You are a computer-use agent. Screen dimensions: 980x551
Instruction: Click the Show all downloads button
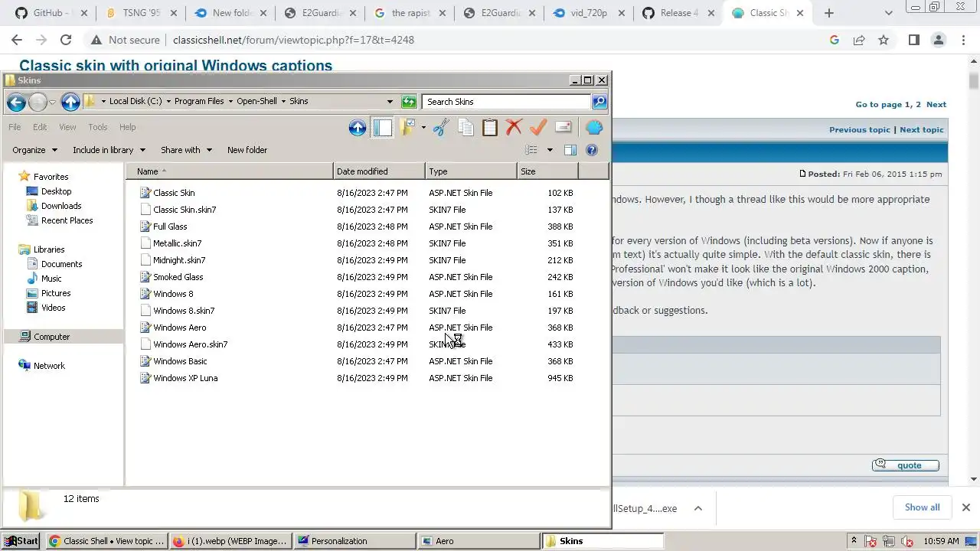(922, 507)
